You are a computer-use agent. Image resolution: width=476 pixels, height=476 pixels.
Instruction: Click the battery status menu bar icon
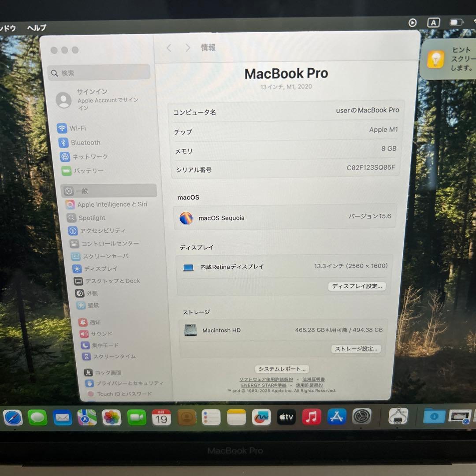point(456,22)
